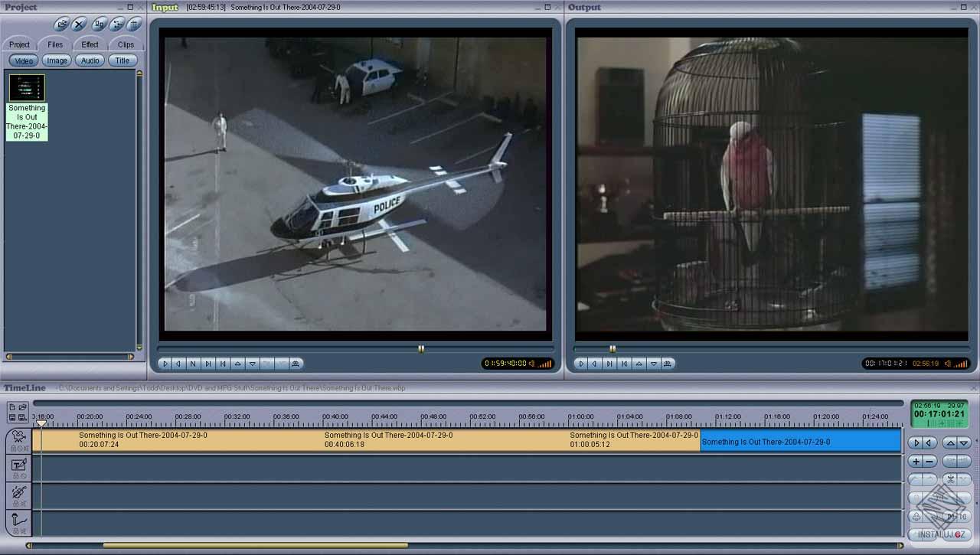Click the Project panel horizontal scrollbar

(70, 357)
